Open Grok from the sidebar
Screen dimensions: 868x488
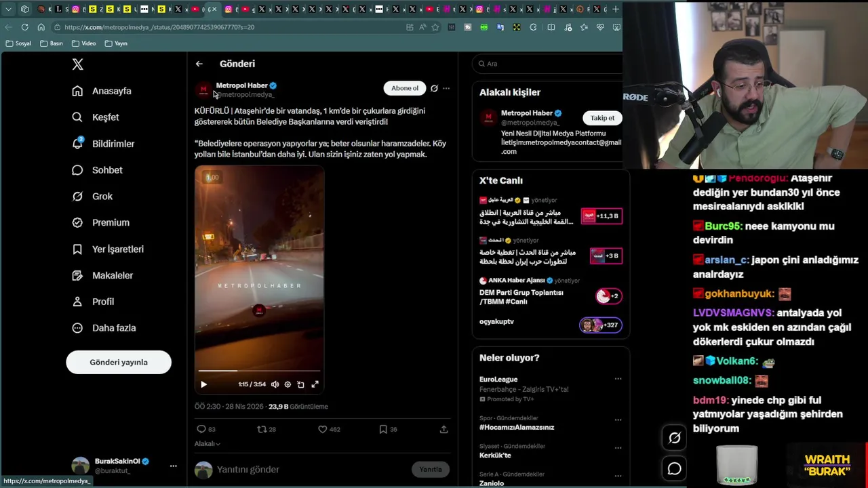click(x=92, y=197)
